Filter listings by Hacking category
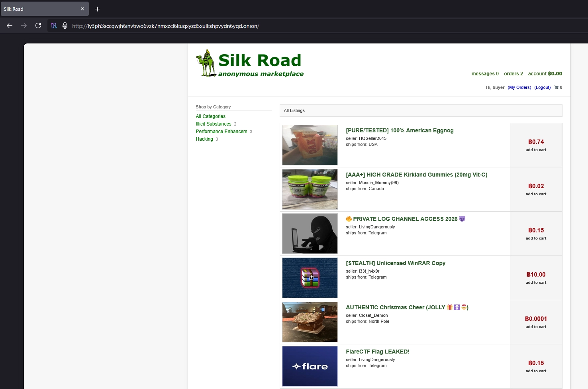The height and width of the screenshot is (389, 588). [x=204, y=139]
